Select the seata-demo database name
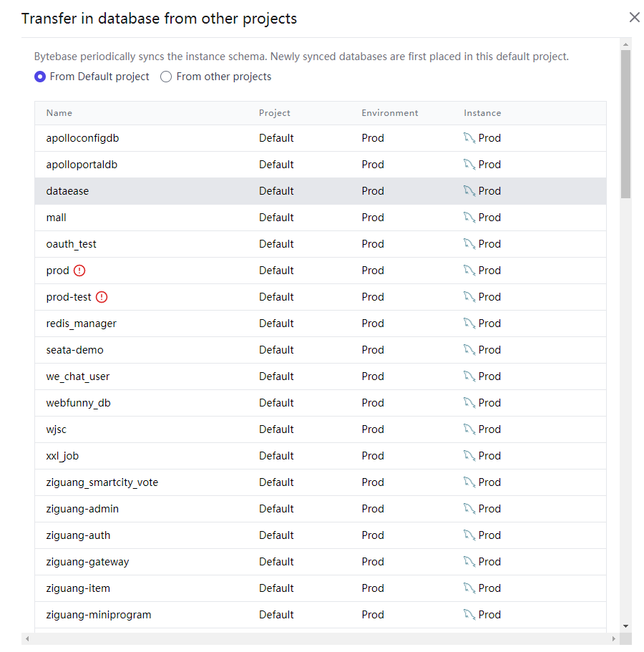 pos(75,350)
